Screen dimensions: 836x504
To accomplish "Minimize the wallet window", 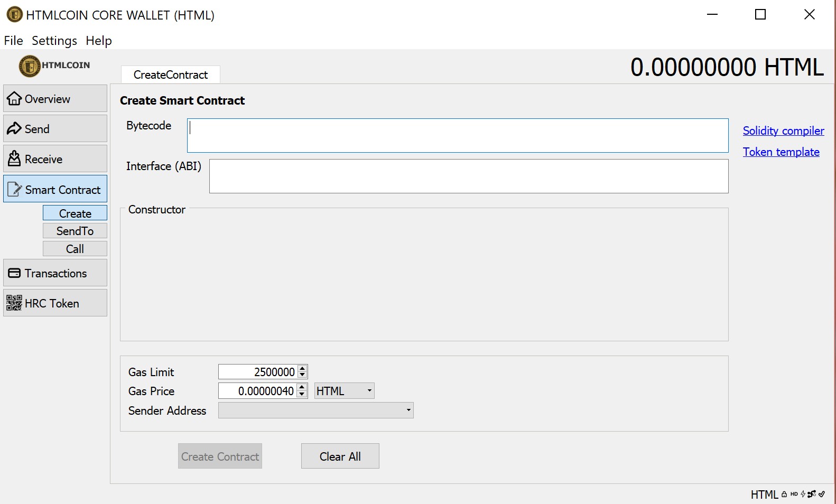I will coord(712,14).
